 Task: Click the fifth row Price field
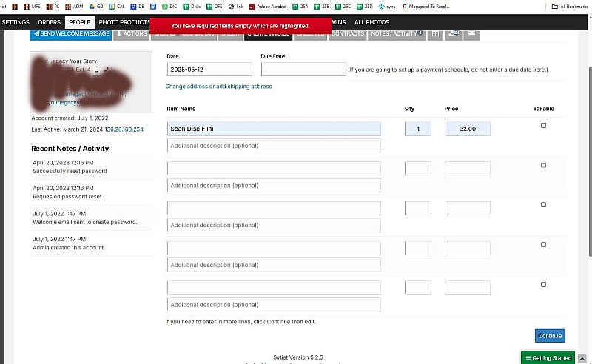pos(468,288)
